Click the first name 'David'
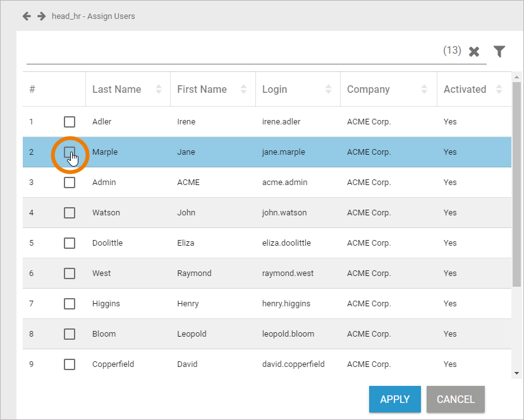Viewport: 524px width, 420px height. 187,364
